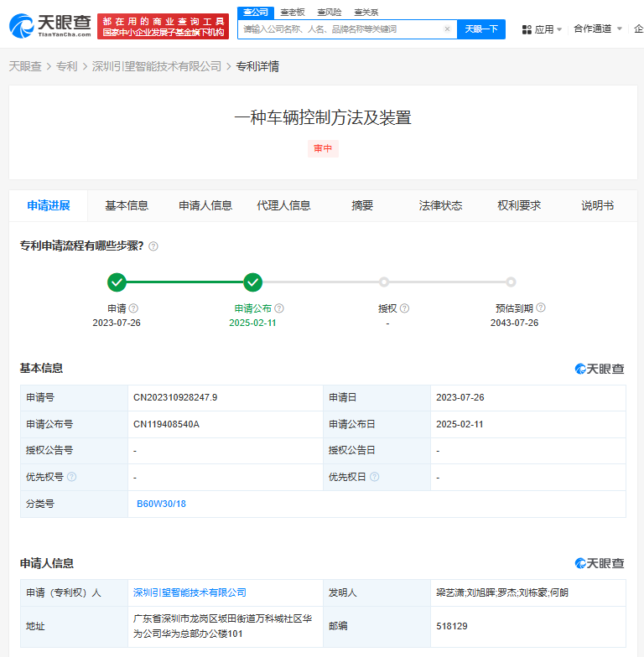Open the 权利要求 tab
644x657 pixels.
pyautogui.click(x=519, y=205)
